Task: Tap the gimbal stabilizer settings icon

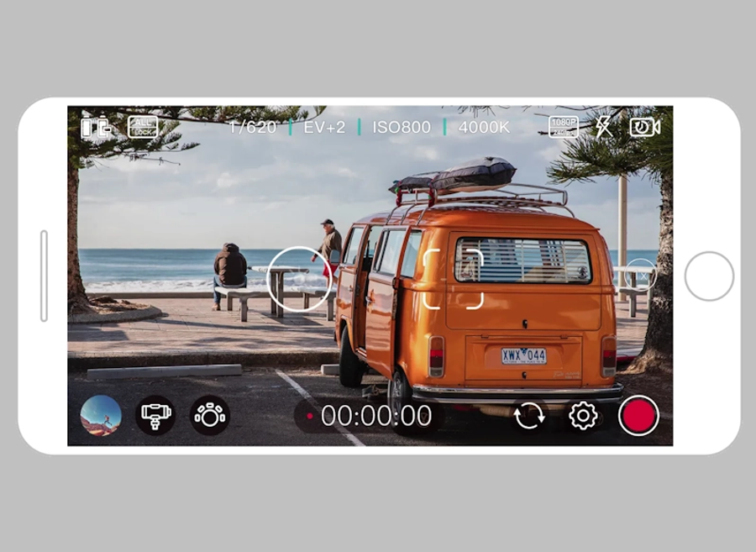Action: 155,416
